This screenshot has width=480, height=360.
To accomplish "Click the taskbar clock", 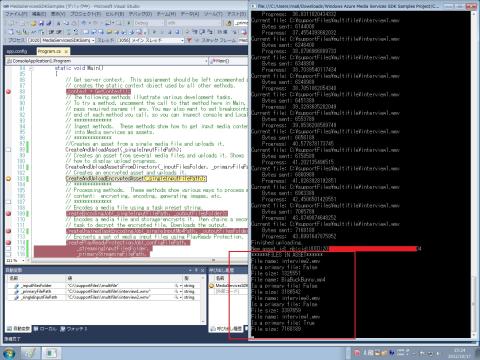I will coord(459,353).
